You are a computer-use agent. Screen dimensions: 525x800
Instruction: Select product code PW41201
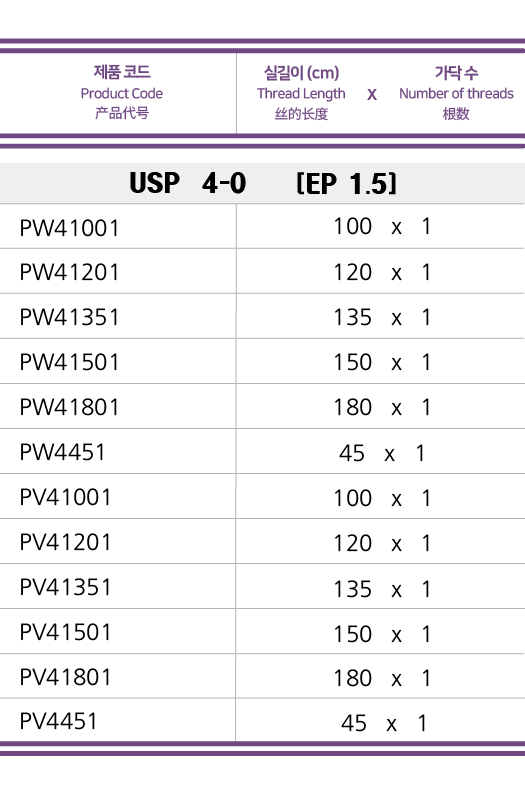(69, 272)
